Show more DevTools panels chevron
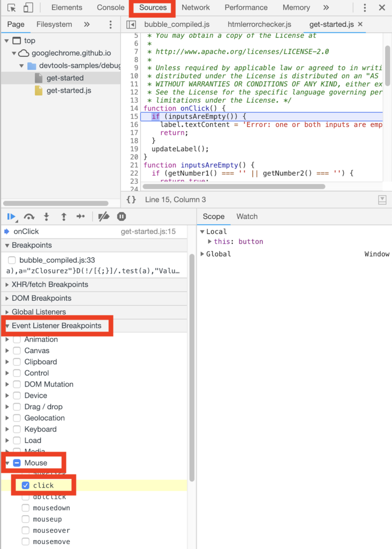392x549 pixels. tap(326, 8)
